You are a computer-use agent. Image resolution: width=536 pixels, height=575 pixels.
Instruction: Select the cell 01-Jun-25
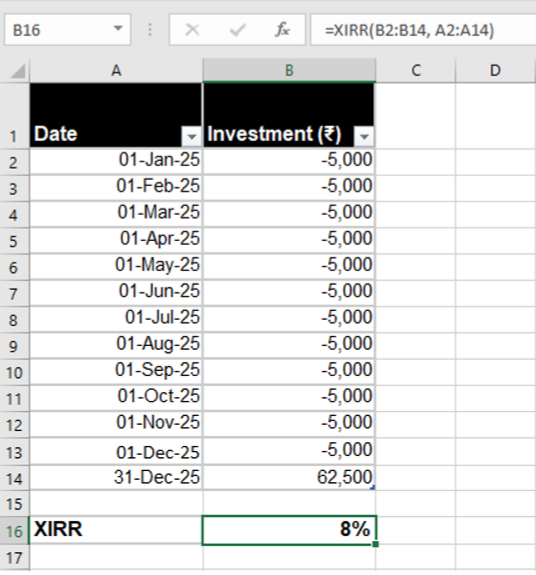click(116, 293)
